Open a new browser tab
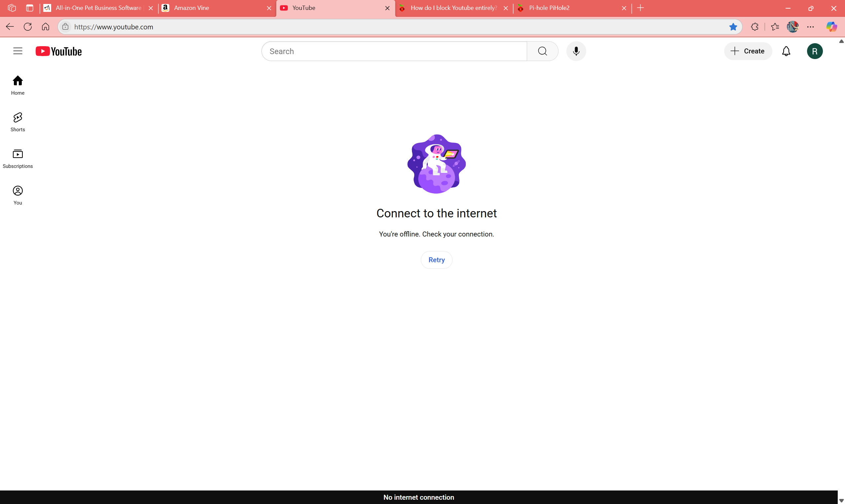 (640, 8)
